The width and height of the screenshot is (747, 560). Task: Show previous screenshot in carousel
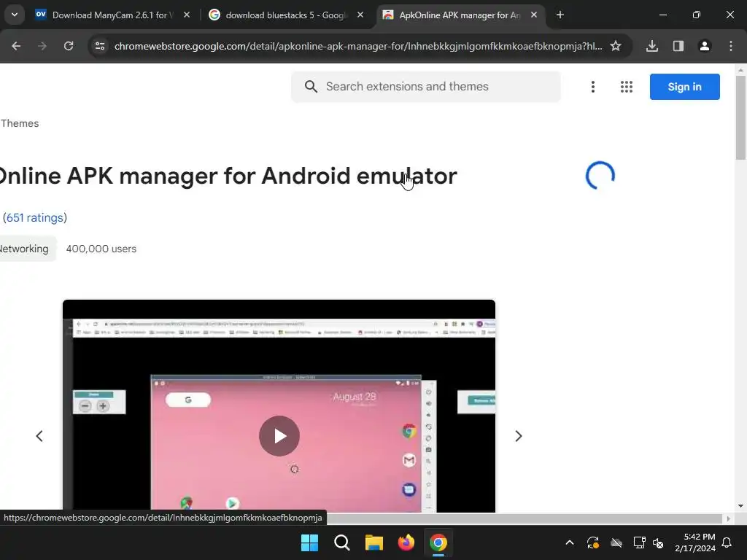tap(39, 436)
